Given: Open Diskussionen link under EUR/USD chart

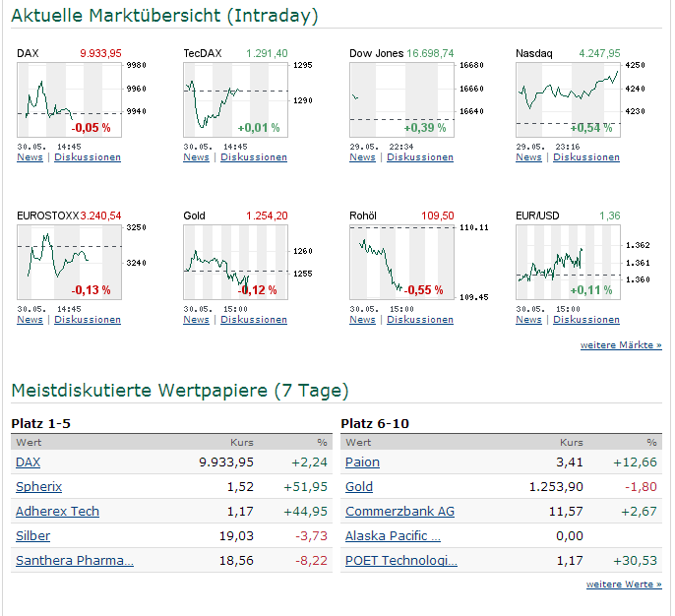Looking at the screenshot, I should pos(586,320).
